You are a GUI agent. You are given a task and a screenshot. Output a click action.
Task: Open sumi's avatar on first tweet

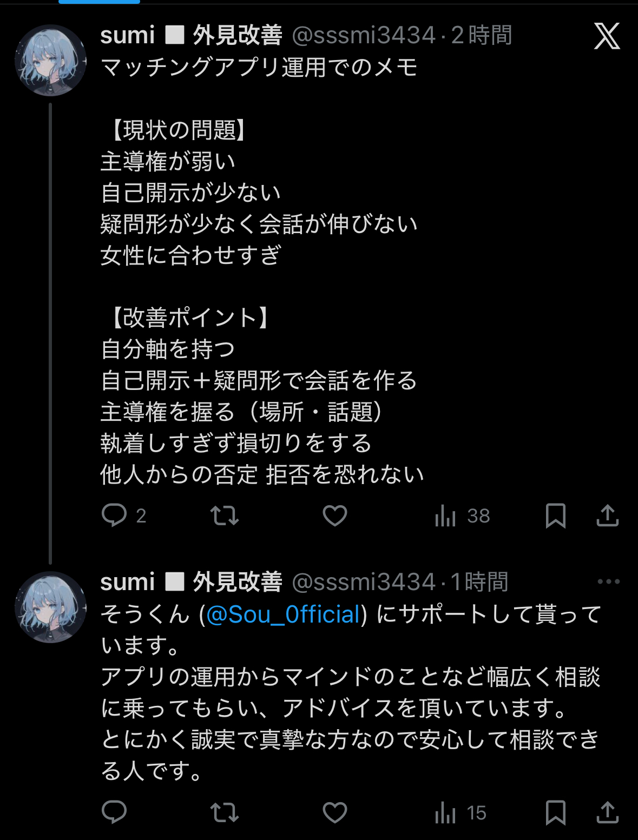(x=50, y=61)
